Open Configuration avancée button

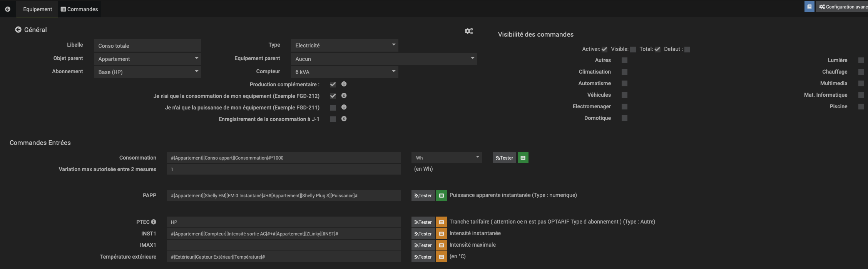(843, 7)
